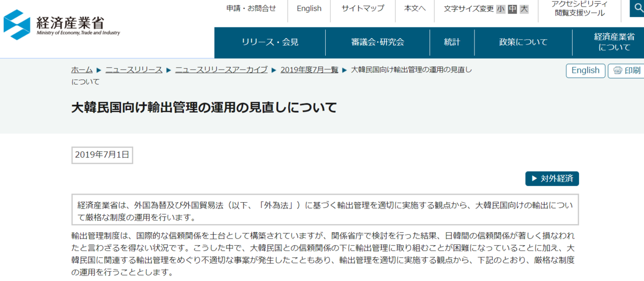Go to ホーム breadcrumb
The image size is (644, 281).
pyautogui.click(x=82, y=70)
